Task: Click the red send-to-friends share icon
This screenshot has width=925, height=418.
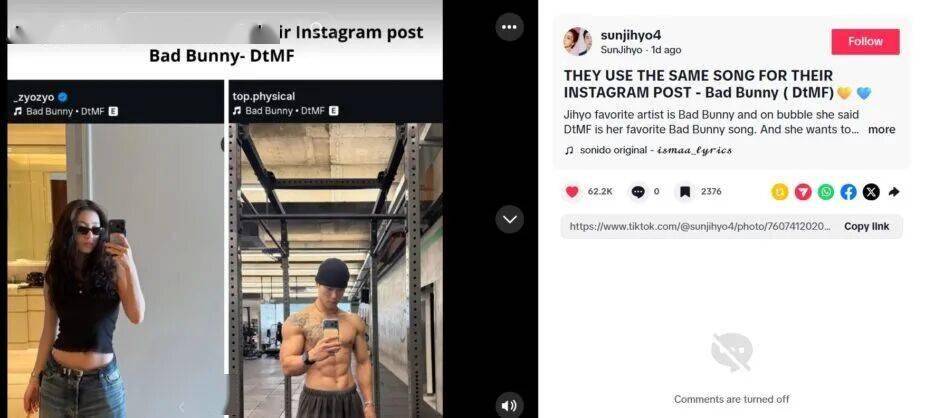Action: click(803, 192)
